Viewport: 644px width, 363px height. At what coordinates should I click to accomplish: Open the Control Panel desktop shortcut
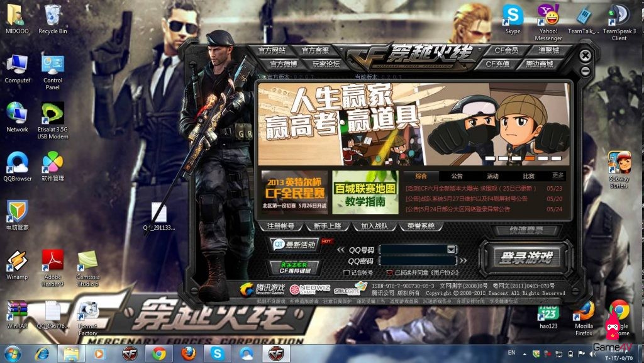(x=53, y=72)
